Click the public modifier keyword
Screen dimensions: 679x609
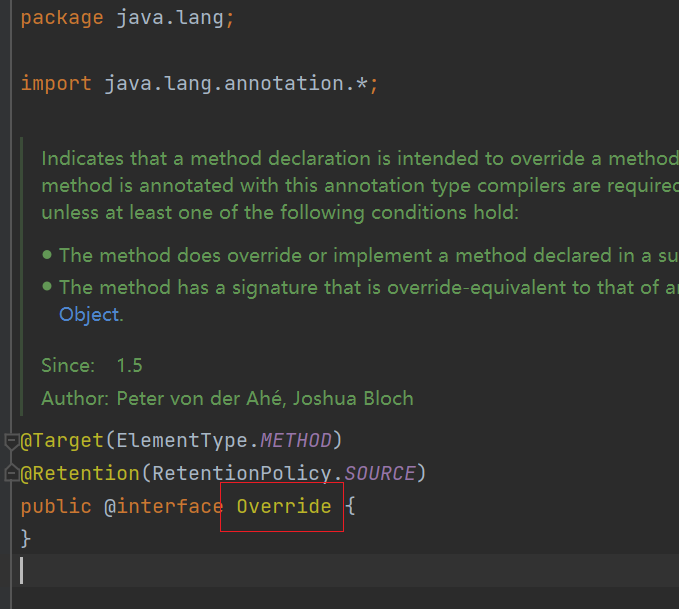[x=56, y=506]
